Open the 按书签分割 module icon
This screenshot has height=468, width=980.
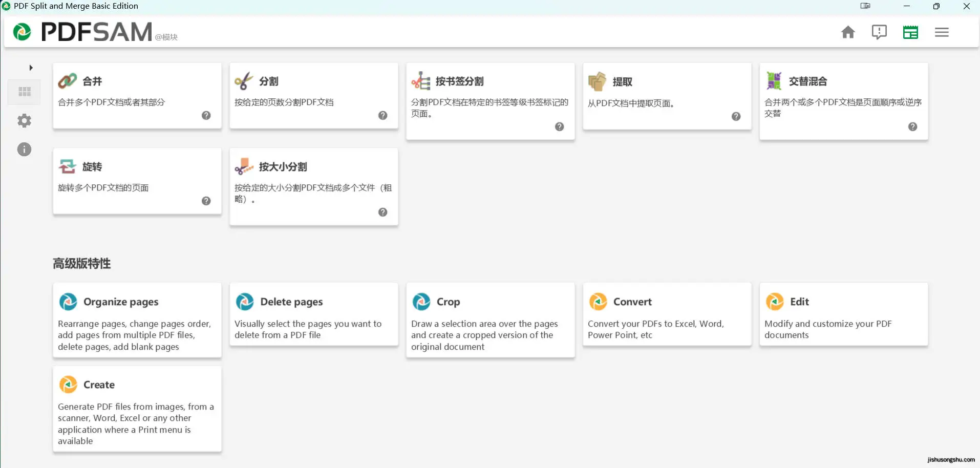point(421,81)
